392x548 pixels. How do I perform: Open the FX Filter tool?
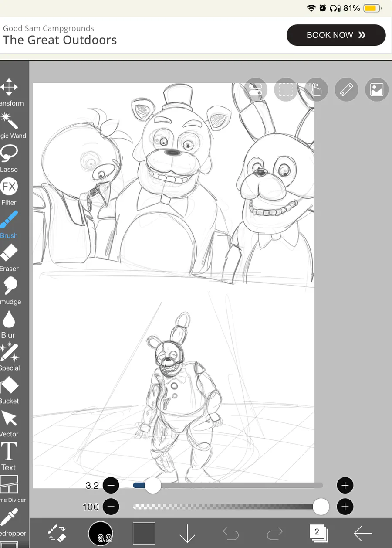click(x=9, y=191)
